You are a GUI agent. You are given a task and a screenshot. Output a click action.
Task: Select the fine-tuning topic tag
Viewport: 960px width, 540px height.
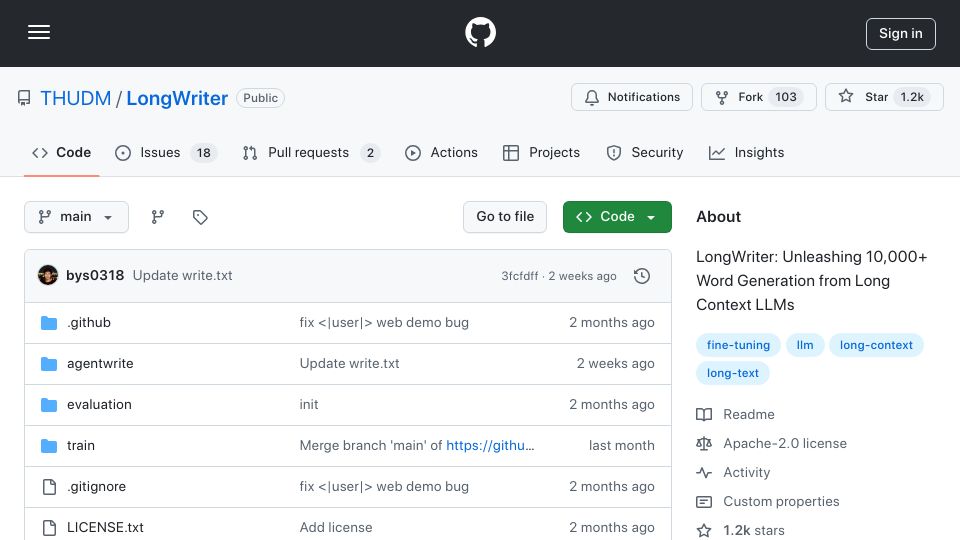click(738, 345)
